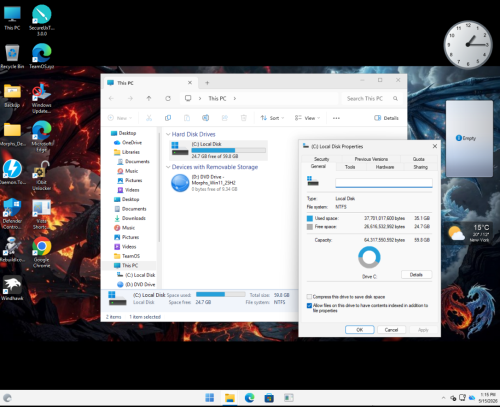Collapse the Hard Disk Drives group
500x407 pixels.
click(x=168, y=134)
